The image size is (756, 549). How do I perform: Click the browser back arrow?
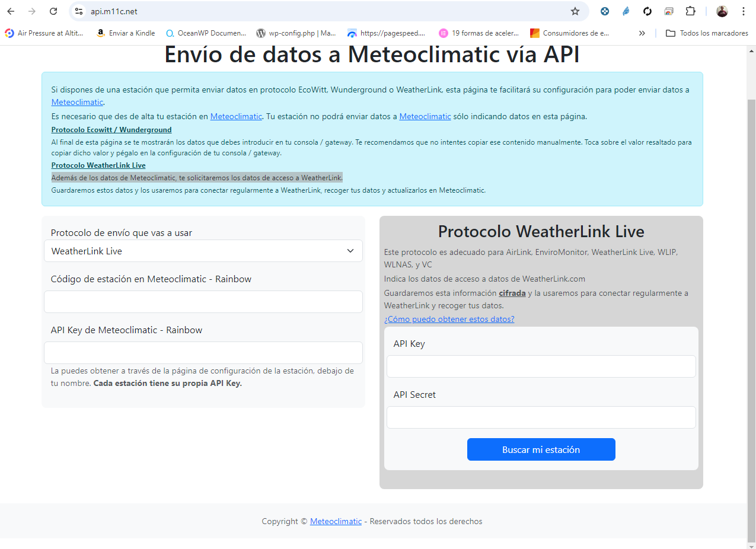click(x=11, y=11)
